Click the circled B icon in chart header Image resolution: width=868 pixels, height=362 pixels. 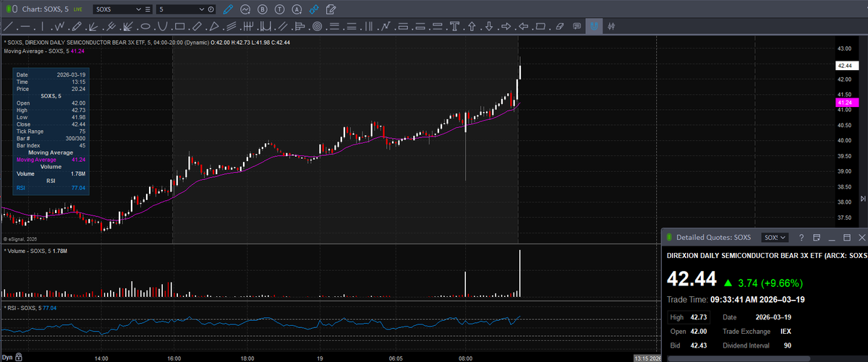coord(262,9)
